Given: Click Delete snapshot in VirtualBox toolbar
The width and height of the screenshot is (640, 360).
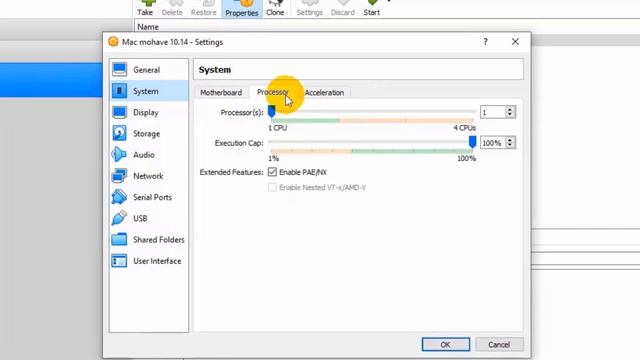Looking at the screenshot, I should tap(172, 8).
